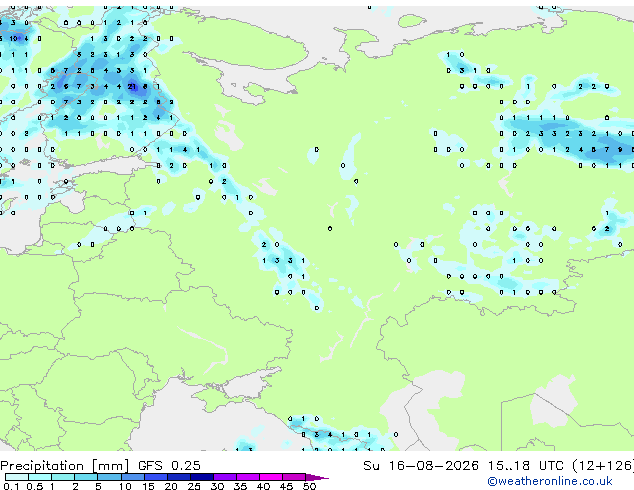The width and height of the screenshot is (634, 490).
Task: Click the 15 mm legend color swatch
Action: (x=155, y=477)
